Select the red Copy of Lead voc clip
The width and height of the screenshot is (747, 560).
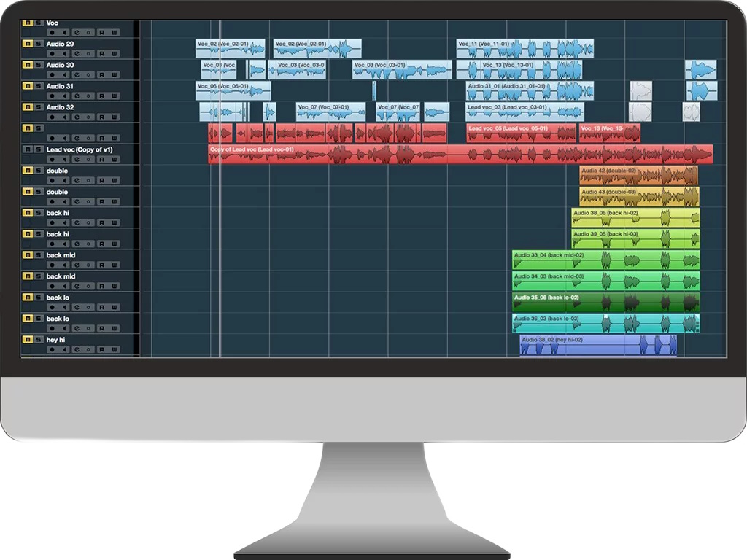[x=460, y=155]
